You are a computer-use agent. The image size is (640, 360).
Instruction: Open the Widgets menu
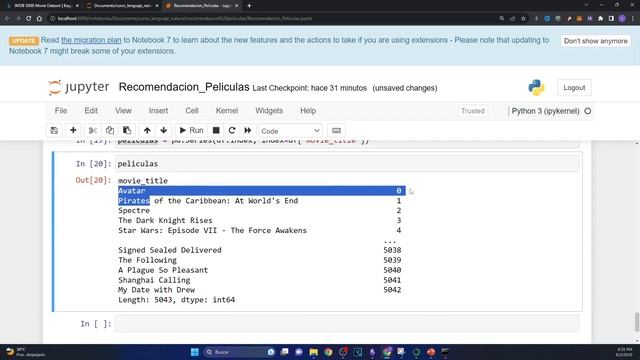point(269,111)
